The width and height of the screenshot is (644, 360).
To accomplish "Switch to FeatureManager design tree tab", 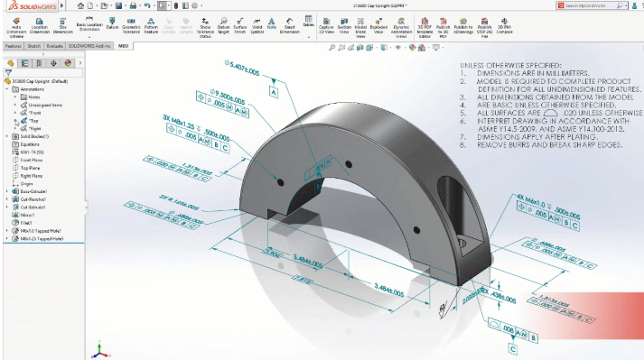I will coord(11,63).
